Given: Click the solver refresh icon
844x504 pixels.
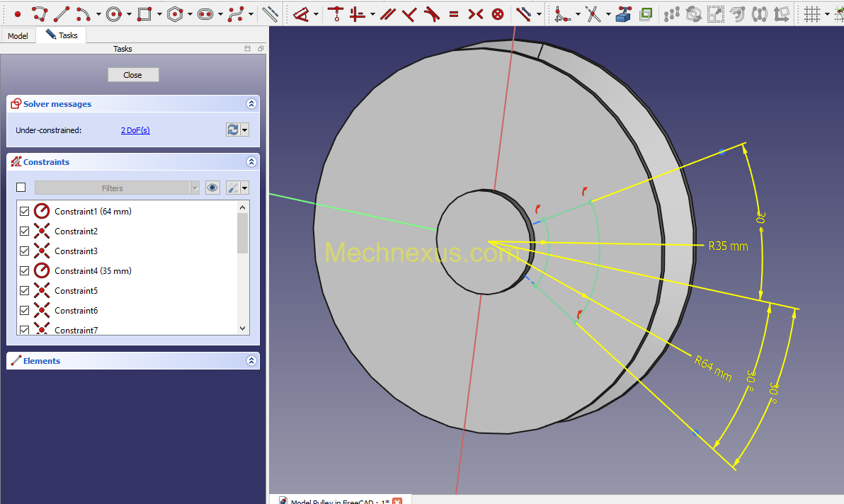Looking at the screenshot, I should tap(232, 130).
